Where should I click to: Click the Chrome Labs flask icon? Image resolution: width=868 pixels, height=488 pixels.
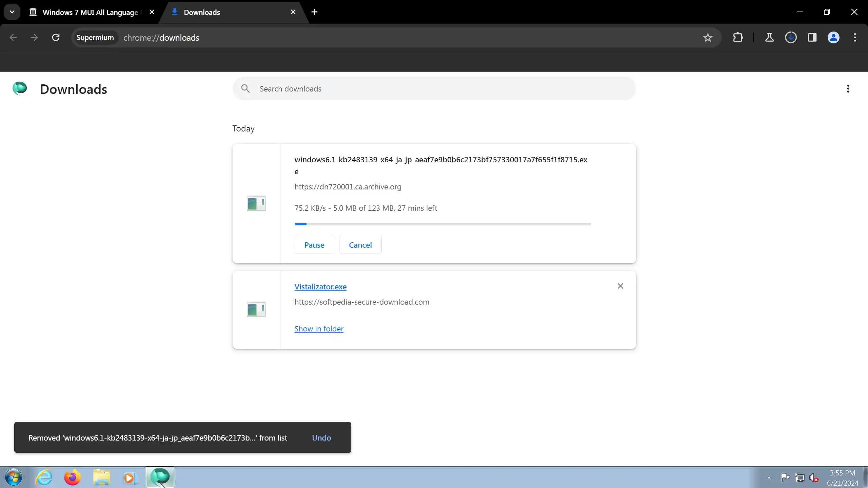pos(769,37)
